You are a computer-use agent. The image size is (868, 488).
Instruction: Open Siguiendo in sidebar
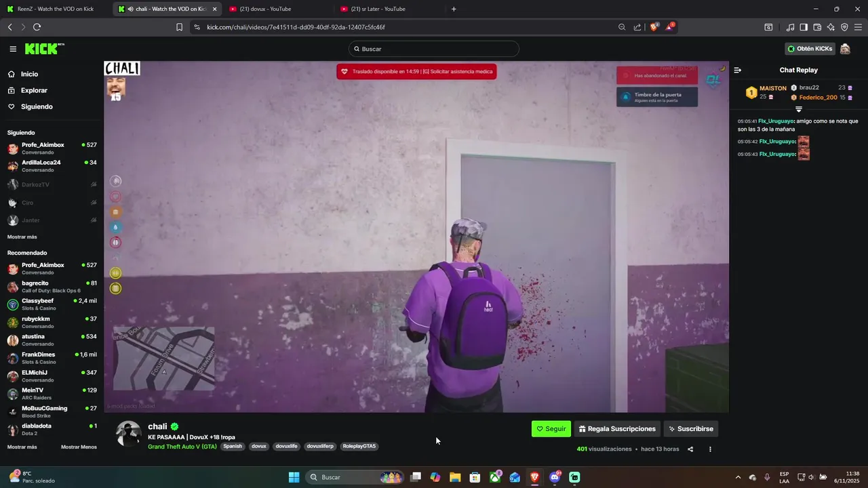tap(37, 106)
